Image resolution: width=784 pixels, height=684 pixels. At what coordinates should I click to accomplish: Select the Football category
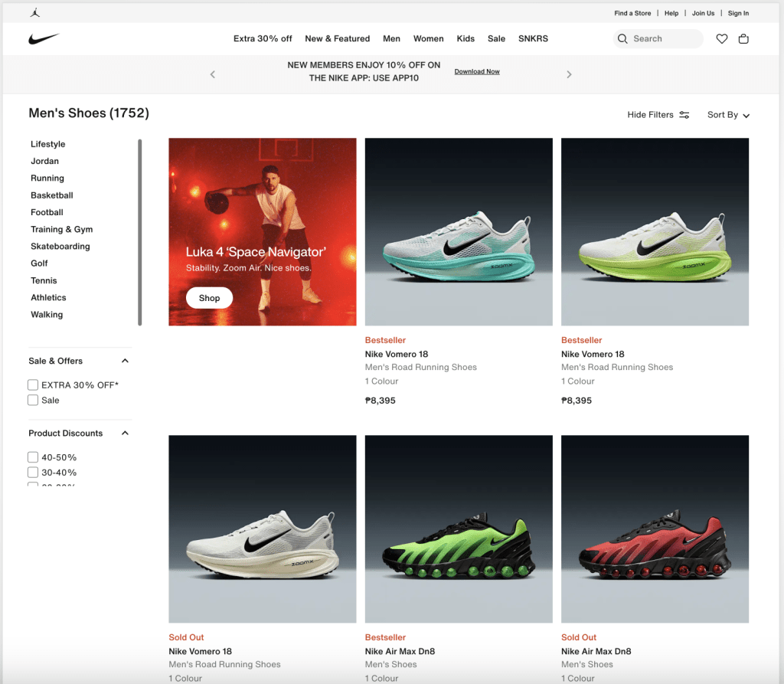tap(47, 212)
